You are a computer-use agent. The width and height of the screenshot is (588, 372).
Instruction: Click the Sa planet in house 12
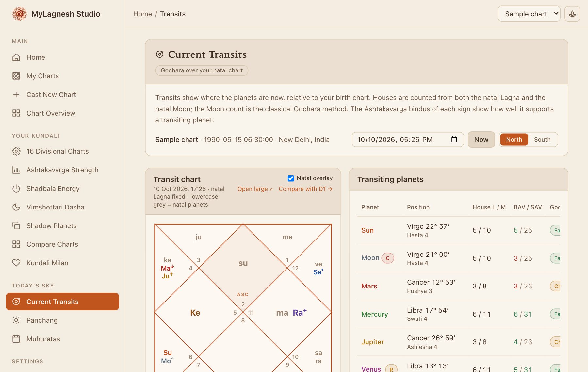click(318, 272)
